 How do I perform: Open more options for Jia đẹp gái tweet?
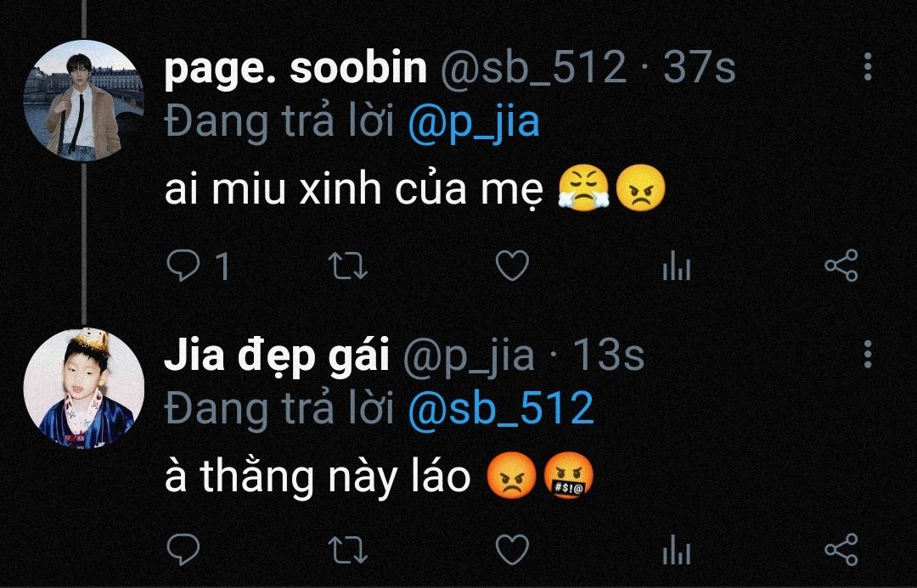868,355
